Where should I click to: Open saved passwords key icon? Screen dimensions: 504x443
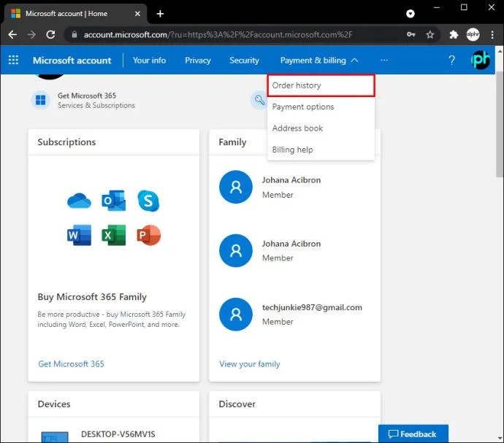pyautogui.click(x=411, y=34)
